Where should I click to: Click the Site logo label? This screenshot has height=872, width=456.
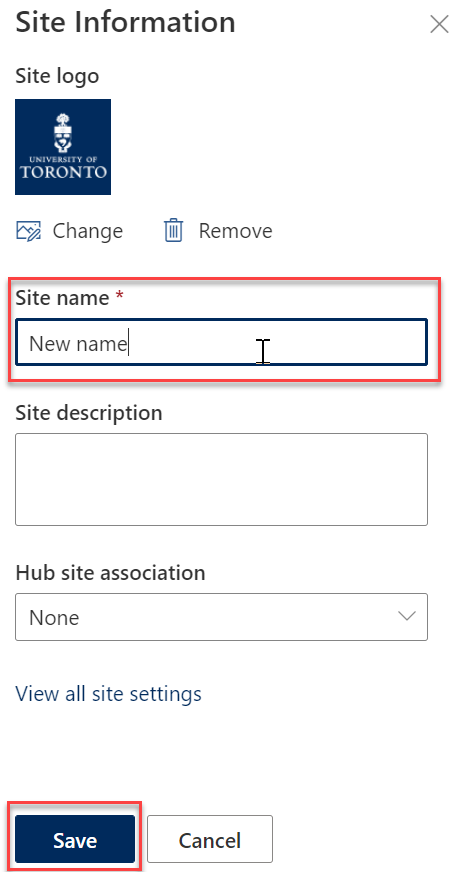pyautogui.click(x=57, y=76)
